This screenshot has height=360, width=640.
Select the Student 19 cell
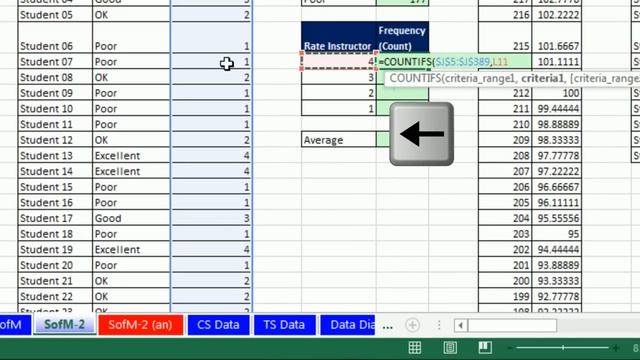(55, 249)
